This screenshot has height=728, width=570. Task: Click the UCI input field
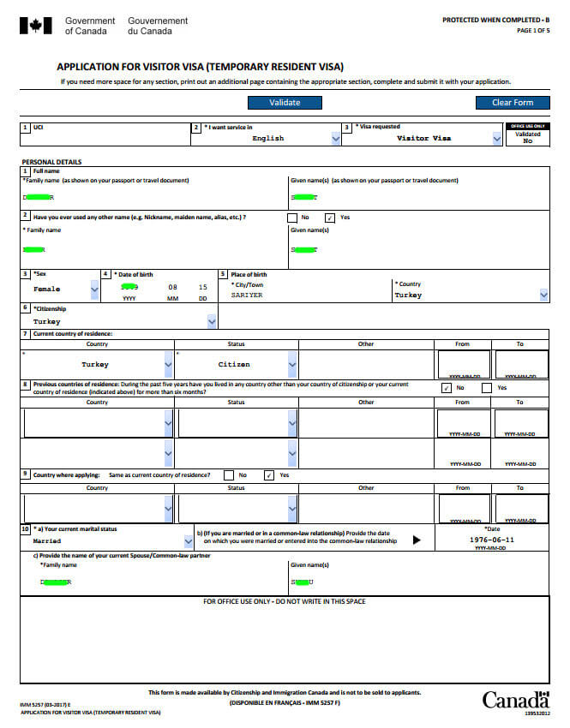105,139
